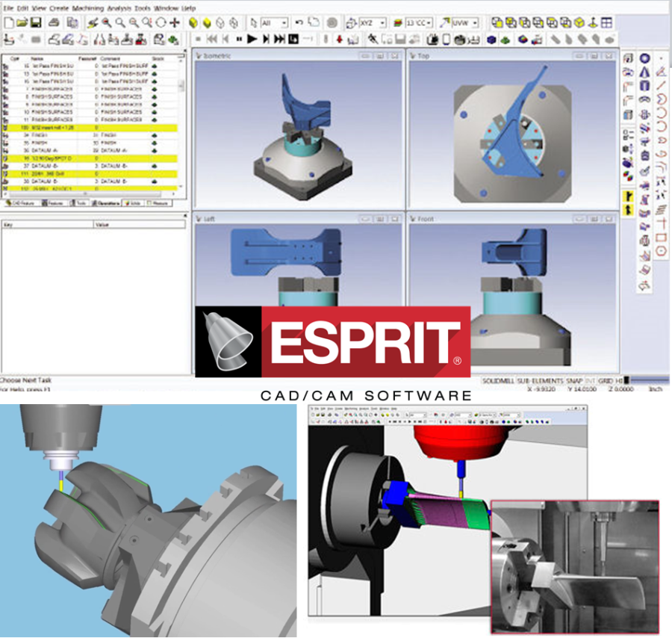This screenshot has height=638, width=672.
Task: Select the yellow shaded solid cube icon
Action: 193,22
